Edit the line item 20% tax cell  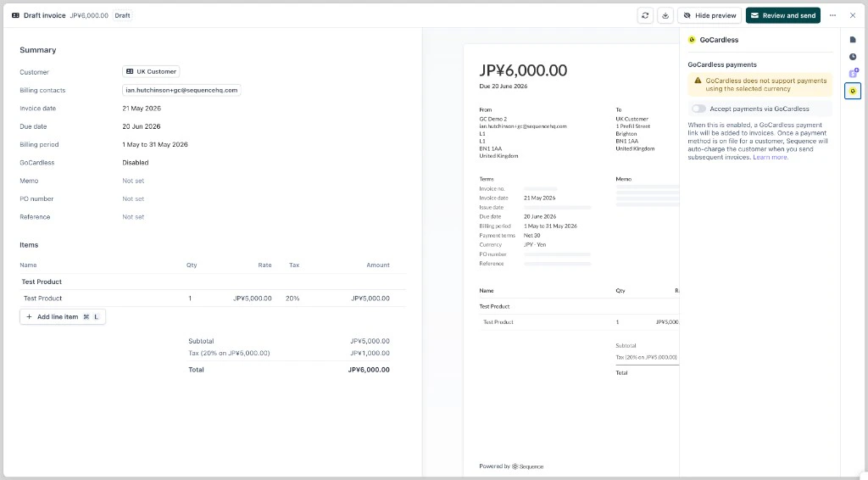pyautogui.click(x=292, y=299)
